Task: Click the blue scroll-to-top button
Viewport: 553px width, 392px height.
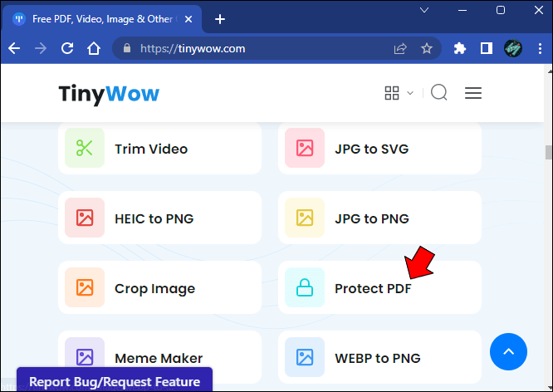Action: (508, 352)
